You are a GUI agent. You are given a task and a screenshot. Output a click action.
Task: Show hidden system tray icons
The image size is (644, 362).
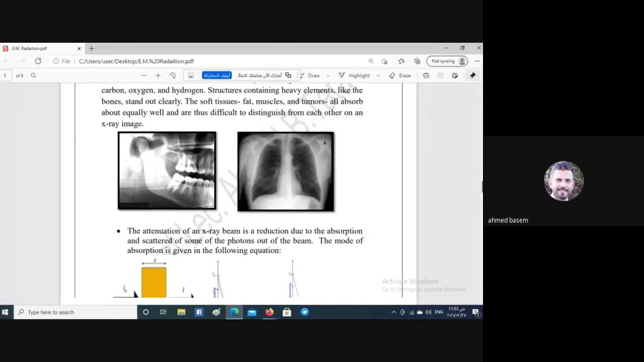tap(393, 312)
